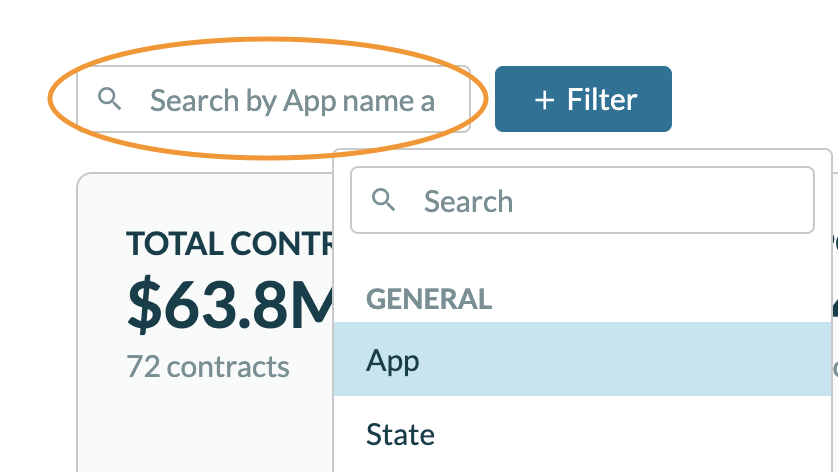Click the Search box in filter dropdown
Screen dimensions: 838x472
coord(600,200)
